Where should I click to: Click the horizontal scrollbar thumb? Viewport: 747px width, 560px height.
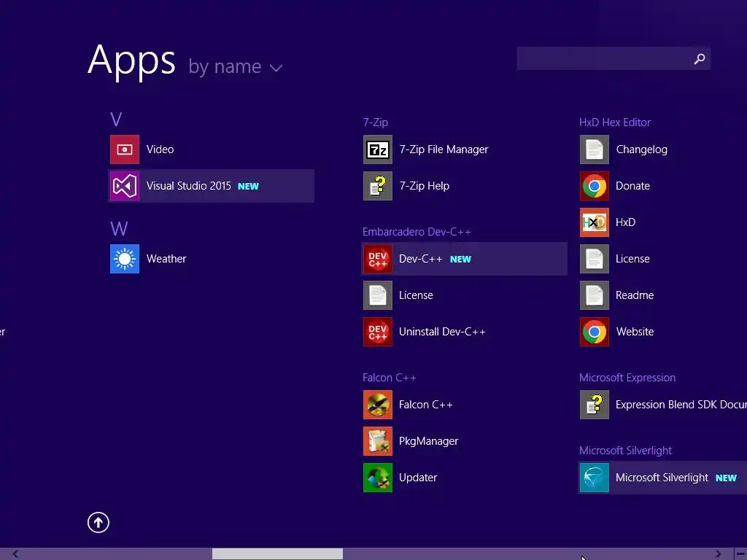(x=277, y=554)
